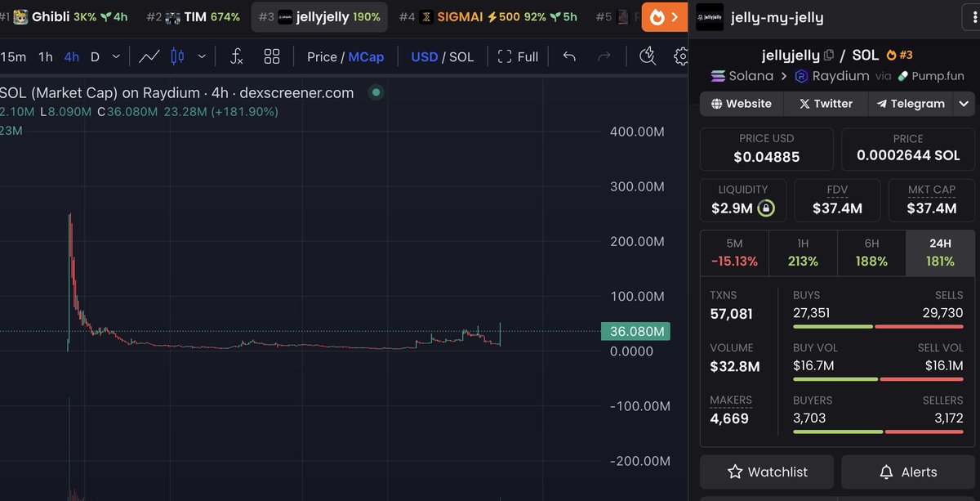This screenshot has height=501, width=980.
Task: Open chart settings via the gear icon
Action: 680,56
